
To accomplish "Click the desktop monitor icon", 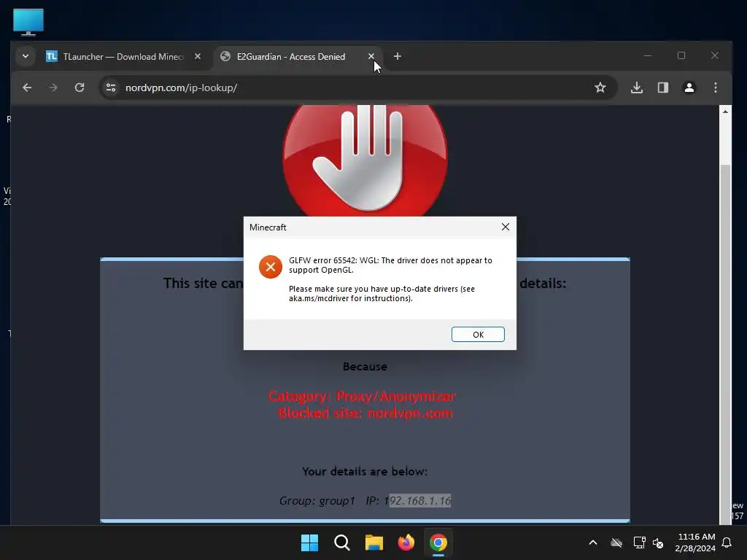I will point(28,23).
